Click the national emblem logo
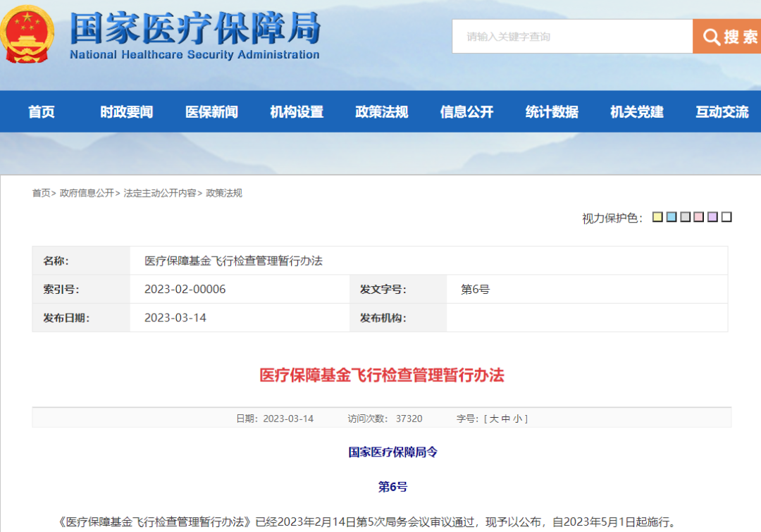This screenshot has width=761, height=532. (27, 33)
